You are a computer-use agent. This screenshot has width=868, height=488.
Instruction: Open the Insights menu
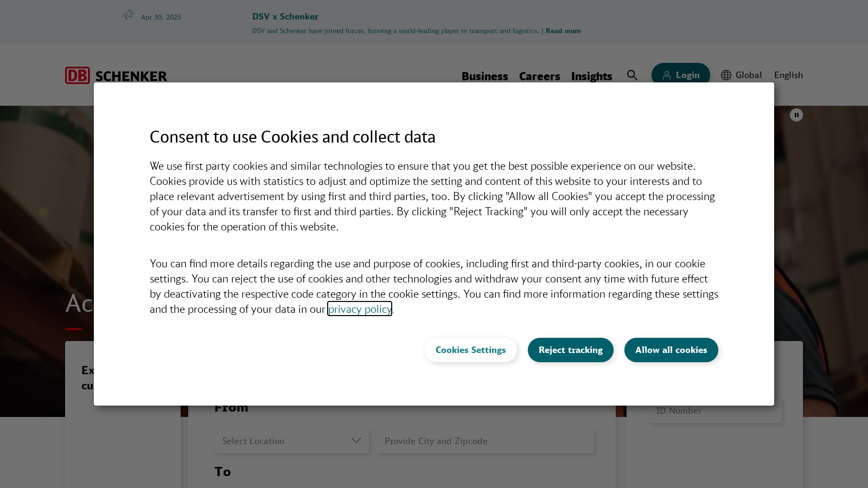point(591,76)
